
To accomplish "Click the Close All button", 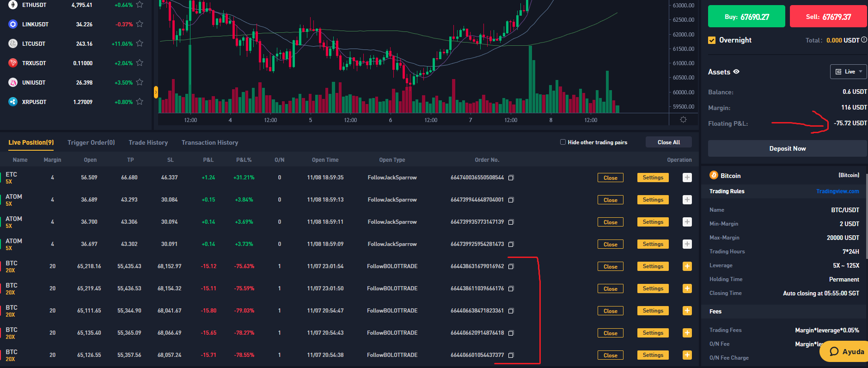I will pyautogui.click(x=668, y=142).
